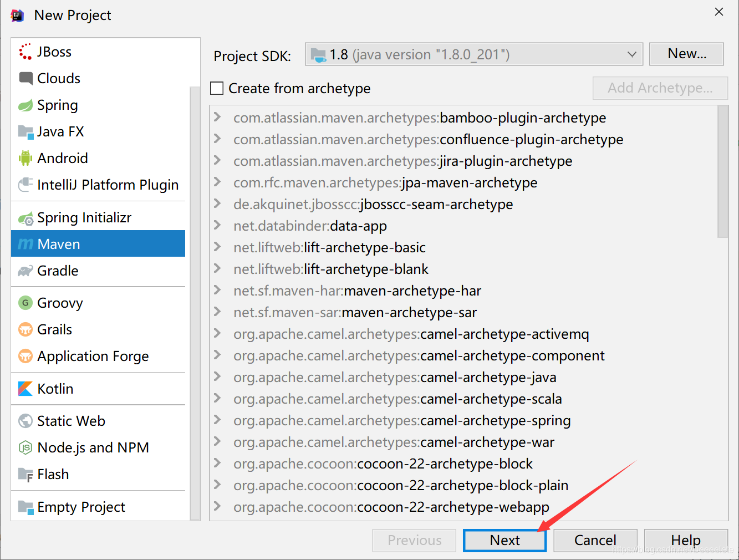Click the Previous button
Screen dimensions: 739x560
point(414,540)
